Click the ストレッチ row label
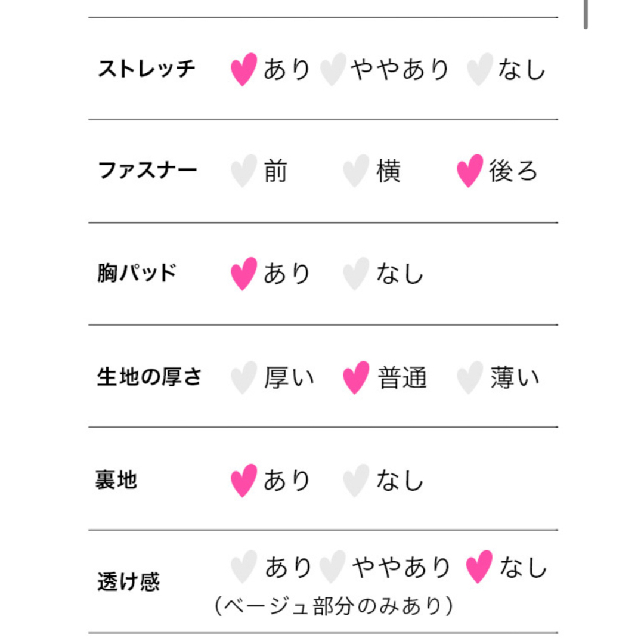Image resolution: width=644 pixels, height=644 pixels. 146,68
